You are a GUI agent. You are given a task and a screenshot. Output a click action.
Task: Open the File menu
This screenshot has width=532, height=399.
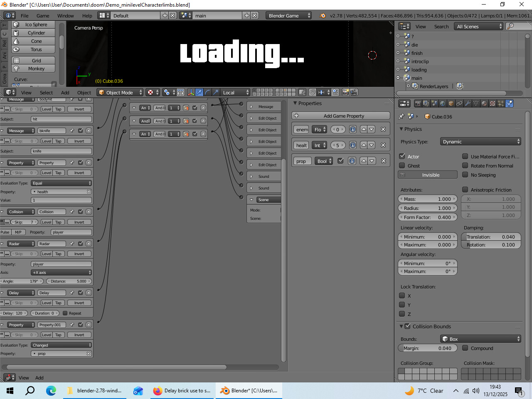coord(25,16)
